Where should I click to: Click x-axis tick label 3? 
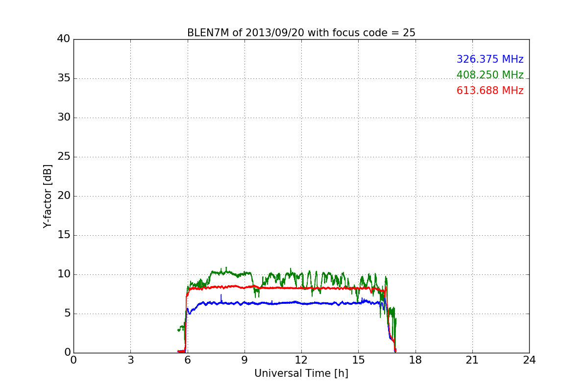pyautogui.click(x=130, y=360)
